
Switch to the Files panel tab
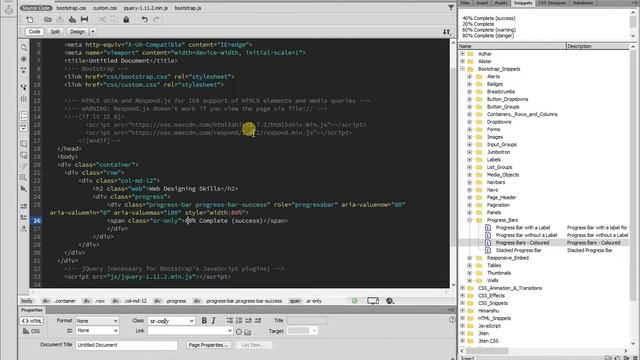(465, 3)
